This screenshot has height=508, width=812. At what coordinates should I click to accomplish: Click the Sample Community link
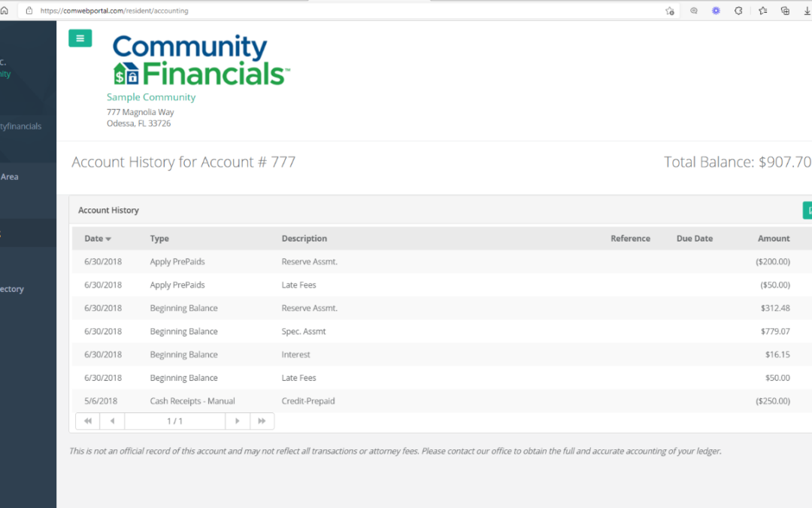(151, 97)
